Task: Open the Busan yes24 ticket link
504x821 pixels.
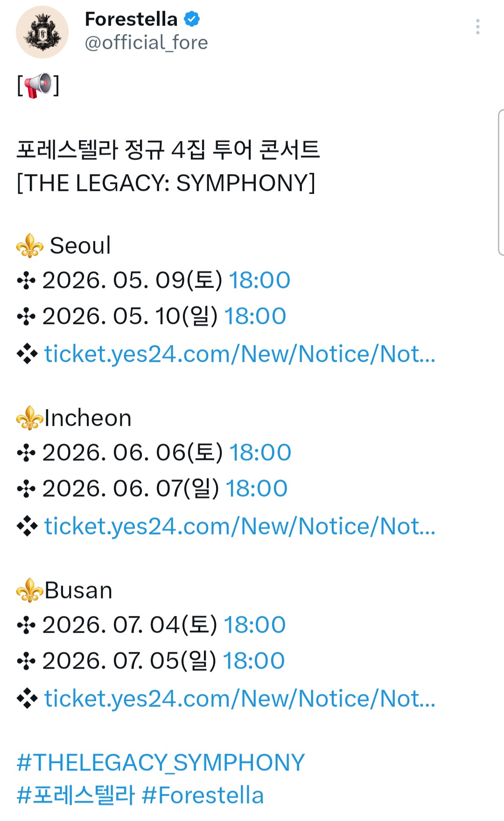Action: (240, 699)
